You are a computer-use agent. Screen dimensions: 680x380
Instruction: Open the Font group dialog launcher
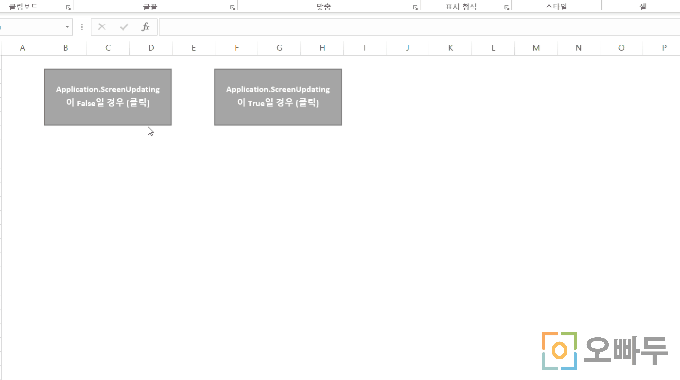(x=232, y=7)
